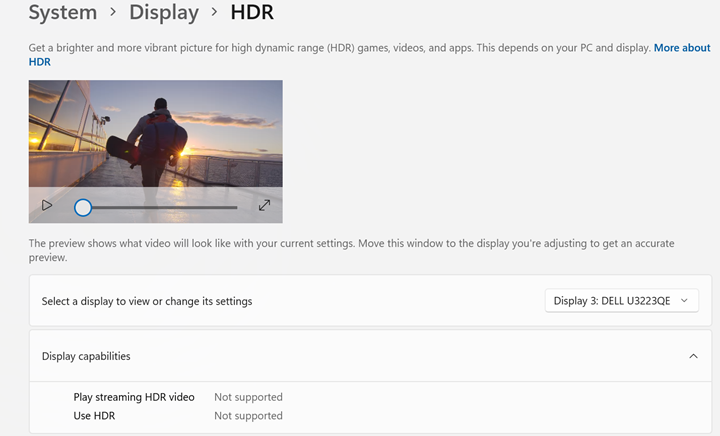Click the video progress slider handle
This screenshot has height=436, width=720.
[x=83, y=207]
